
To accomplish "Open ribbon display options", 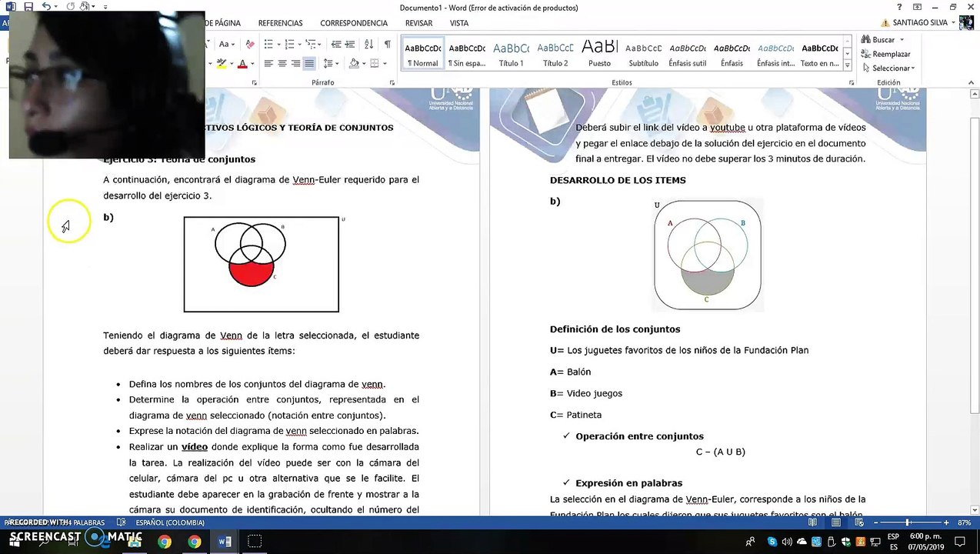I will (x=917, y=7).
